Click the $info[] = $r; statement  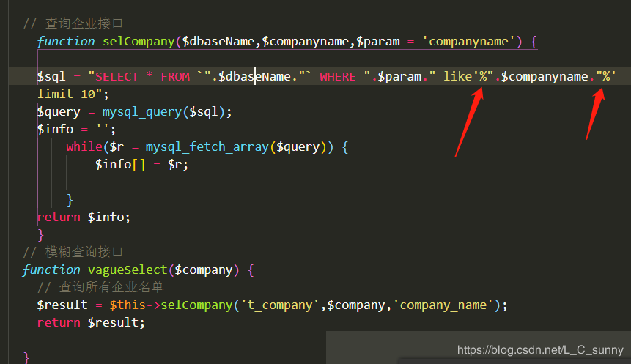[141, 165]
